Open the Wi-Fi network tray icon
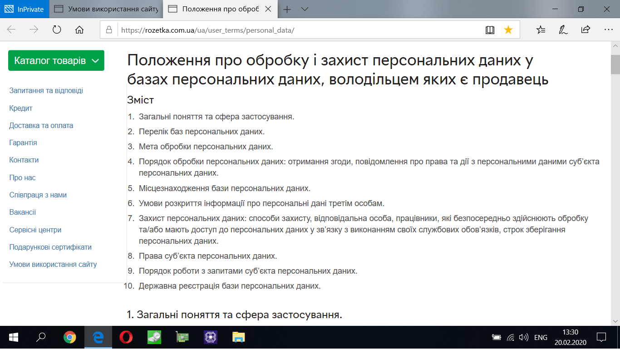 click(x=511, y=337)
